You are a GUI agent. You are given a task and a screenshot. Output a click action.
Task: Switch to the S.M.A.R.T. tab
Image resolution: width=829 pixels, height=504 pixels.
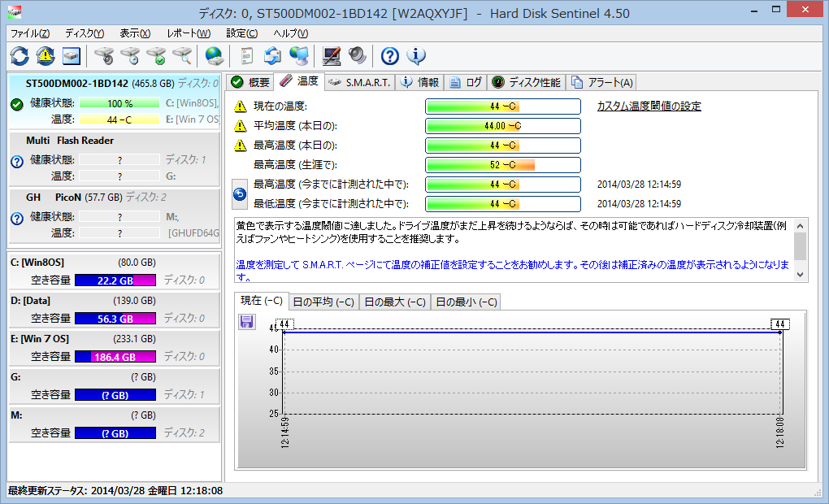tap(359, 82)
